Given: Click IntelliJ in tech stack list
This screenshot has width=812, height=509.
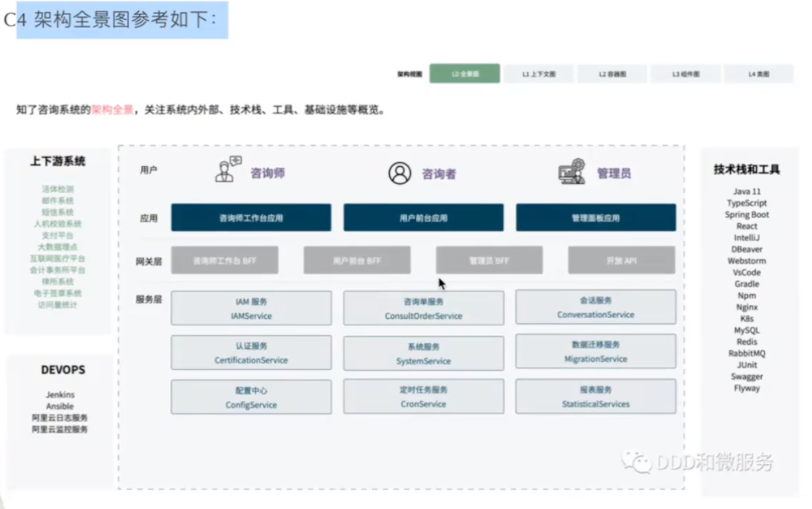Looking at the screenshot, I should [747, 238].
